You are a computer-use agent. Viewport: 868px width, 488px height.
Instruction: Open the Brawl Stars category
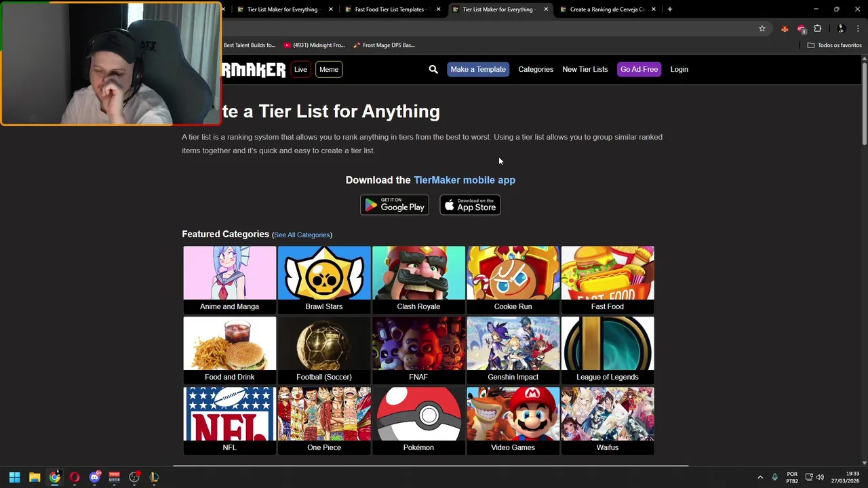tap(324, 279)
